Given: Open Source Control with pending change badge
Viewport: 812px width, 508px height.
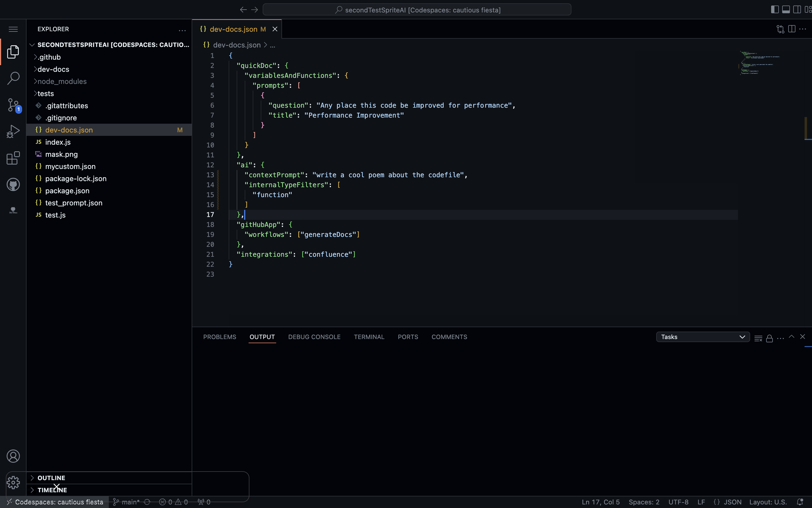Looking at the screenshot, I should pos(13,104).
